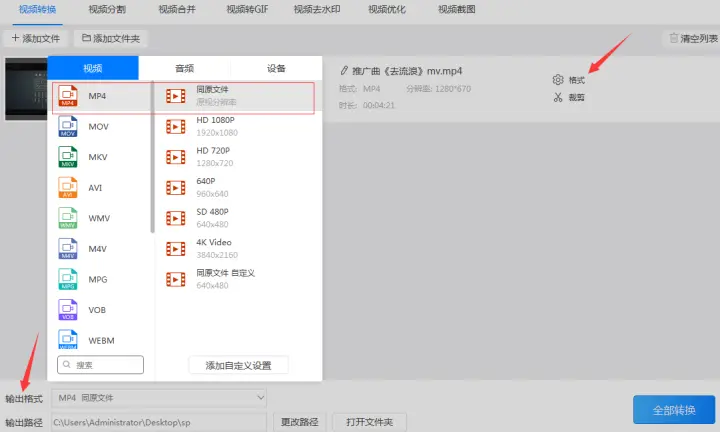The image size is (720, 432).
Task: Click film icon for SD 480P
Action: point(176,218)
